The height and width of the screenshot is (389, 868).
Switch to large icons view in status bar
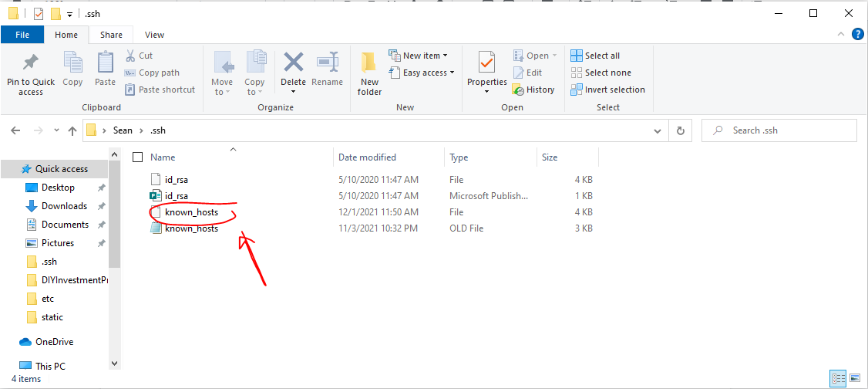[x=855, y=379]
